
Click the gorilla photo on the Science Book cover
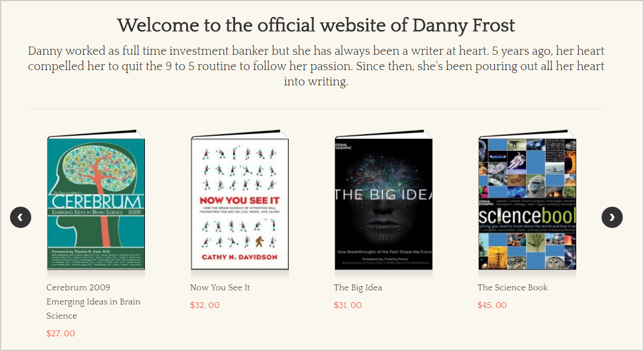[x=536, y=186]
